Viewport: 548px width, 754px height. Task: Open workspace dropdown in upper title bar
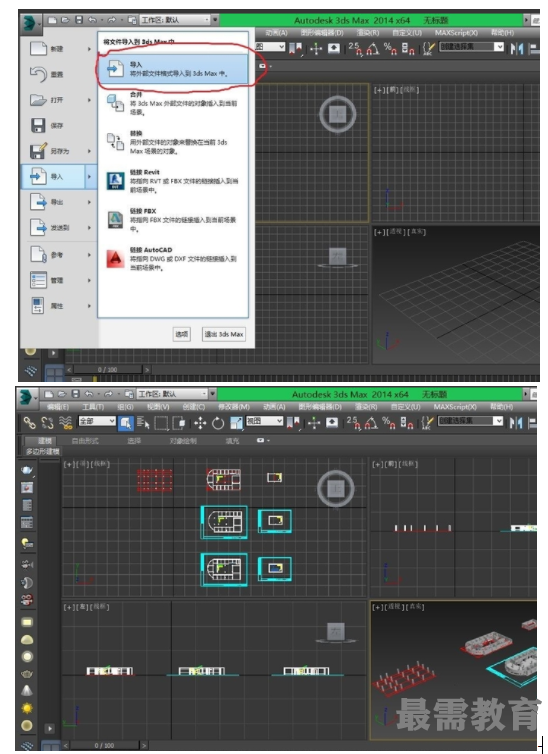175,20
